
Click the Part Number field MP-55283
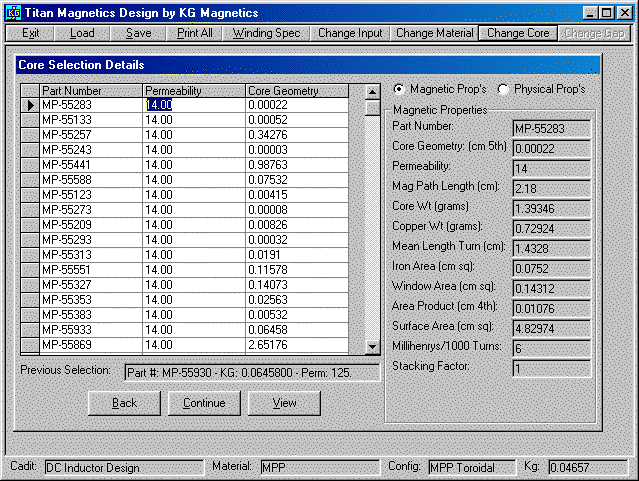tap(551, 129)
